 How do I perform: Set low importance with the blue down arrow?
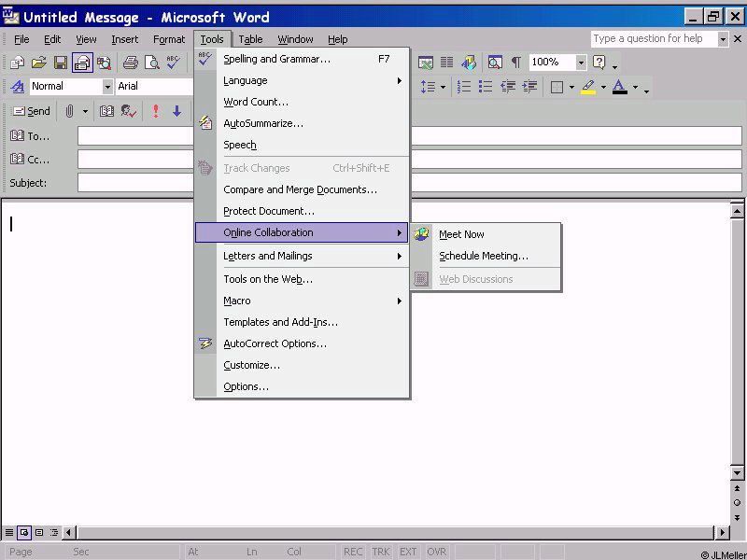tap(176, 111)
